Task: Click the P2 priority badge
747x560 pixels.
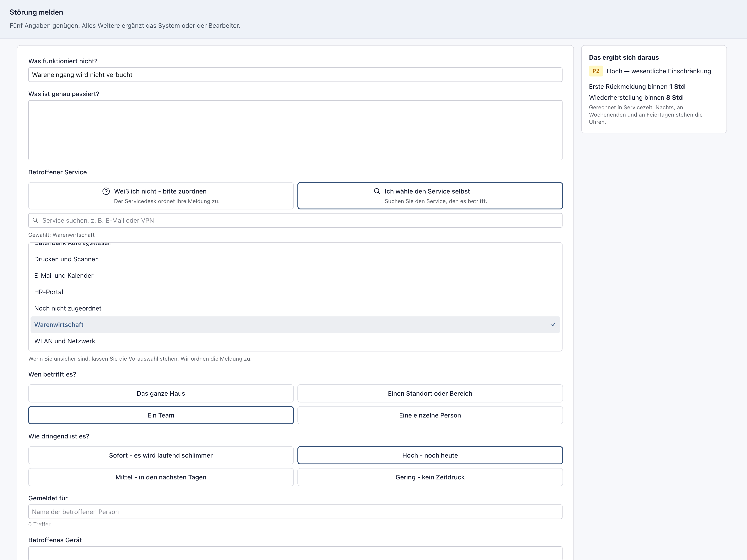Action: click(x=596, y=71)
